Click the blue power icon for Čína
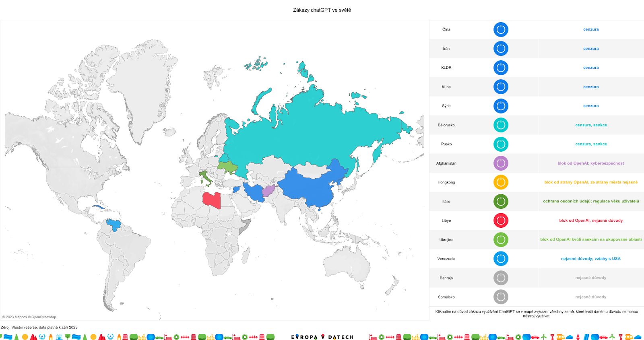The image size is (644, 340). [x=501, y=29]
